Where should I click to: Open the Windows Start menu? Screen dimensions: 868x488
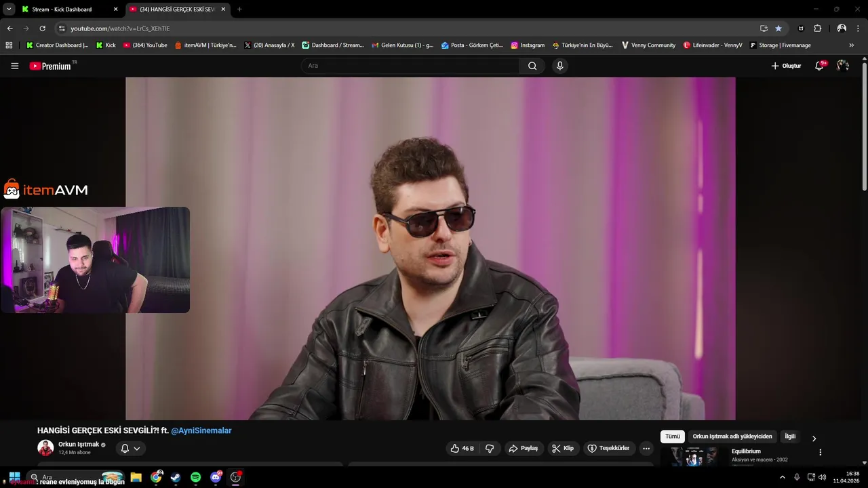(14, 477)
